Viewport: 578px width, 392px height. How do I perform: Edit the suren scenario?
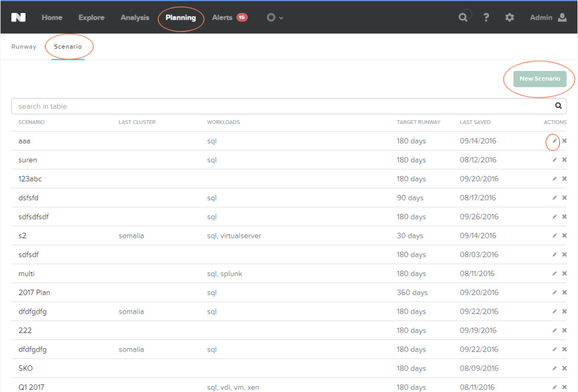554,160
